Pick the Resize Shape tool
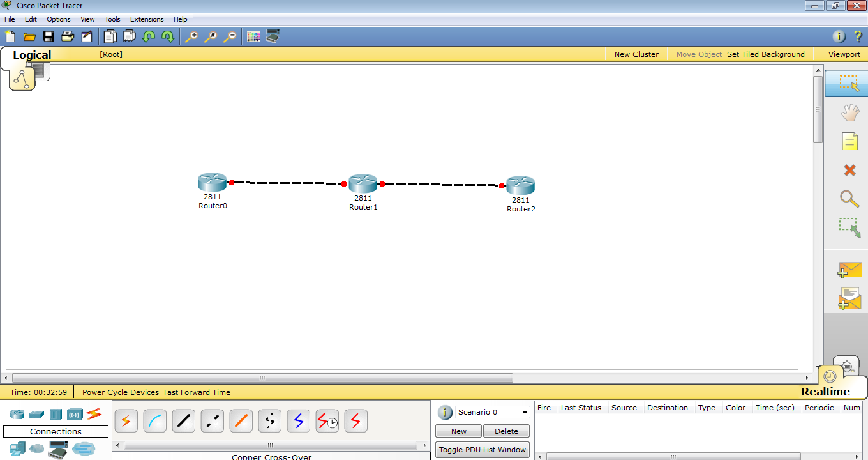Image resolution: width=868 pixels, height=460 pixels. coord(849,229)
